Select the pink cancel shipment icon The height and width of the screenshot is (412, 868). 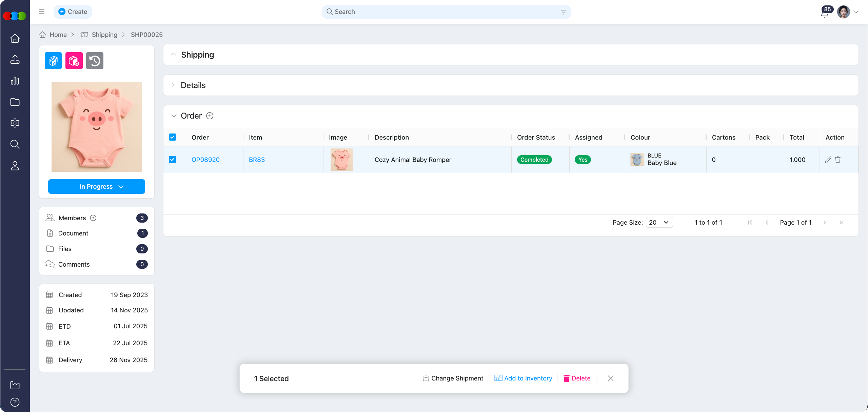[74, 61]
